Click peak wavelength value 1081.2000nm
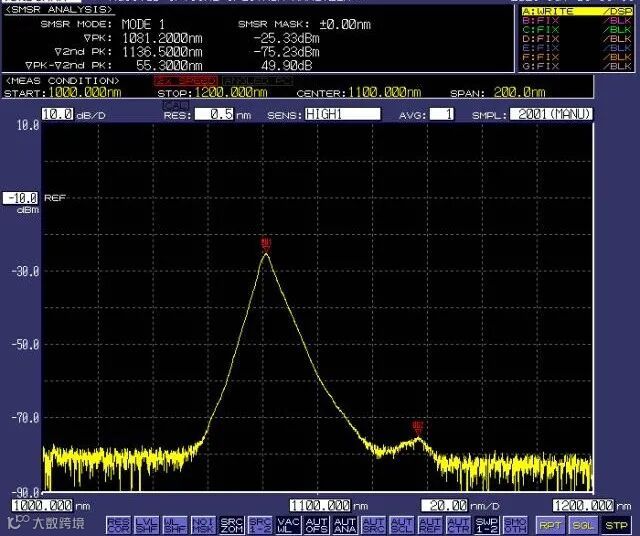 pyautogui.click(x=162, y=38)
